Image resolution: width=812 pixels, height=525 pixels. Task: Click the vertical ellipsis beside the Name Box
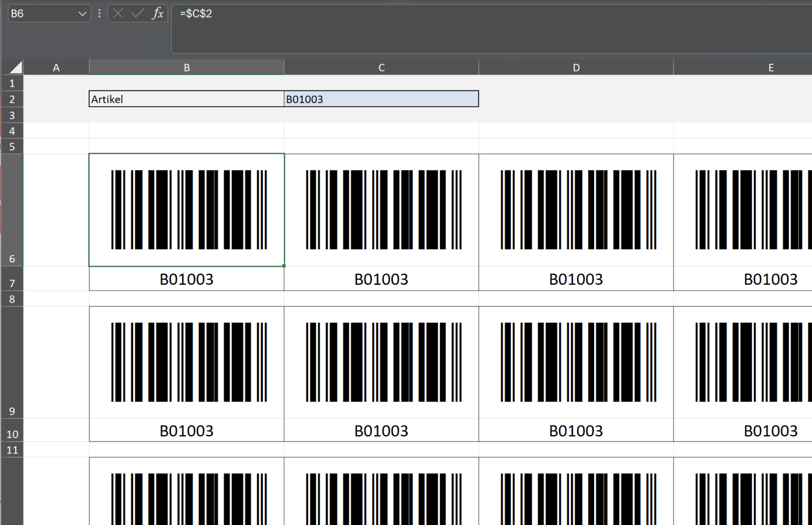tap(98, 13)
